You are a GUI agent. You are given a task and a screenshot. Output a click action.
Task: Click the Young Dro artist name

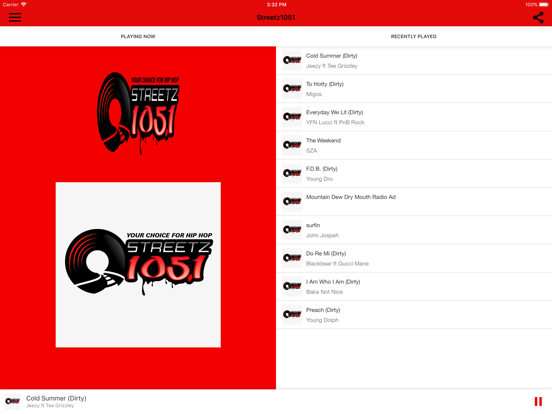click(319, 179)
